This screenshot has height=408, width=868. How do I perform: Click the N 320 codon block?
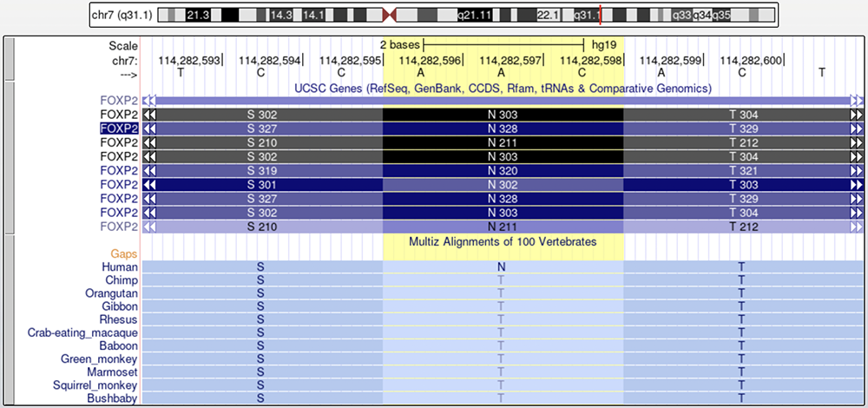point(503,170)
